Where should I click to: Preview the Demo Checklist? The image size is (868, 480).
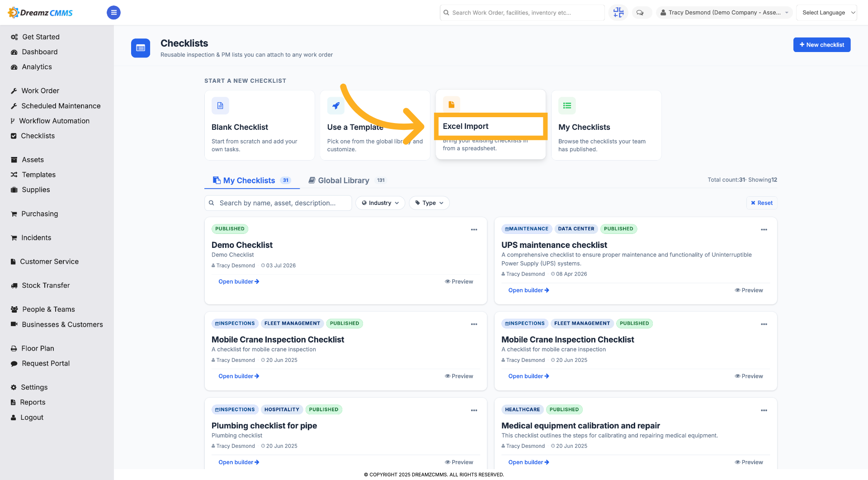[x=459, y=281]
